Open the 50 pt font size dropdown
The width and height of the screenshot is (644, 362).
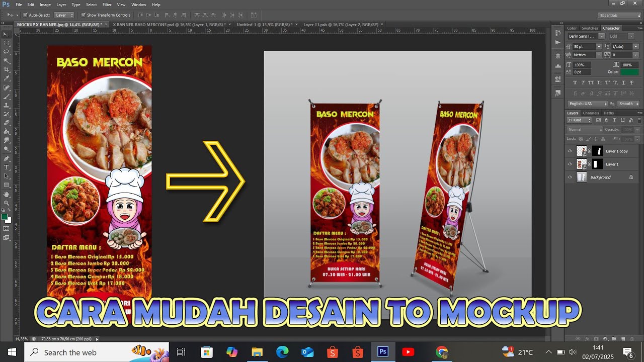[598, 46]
